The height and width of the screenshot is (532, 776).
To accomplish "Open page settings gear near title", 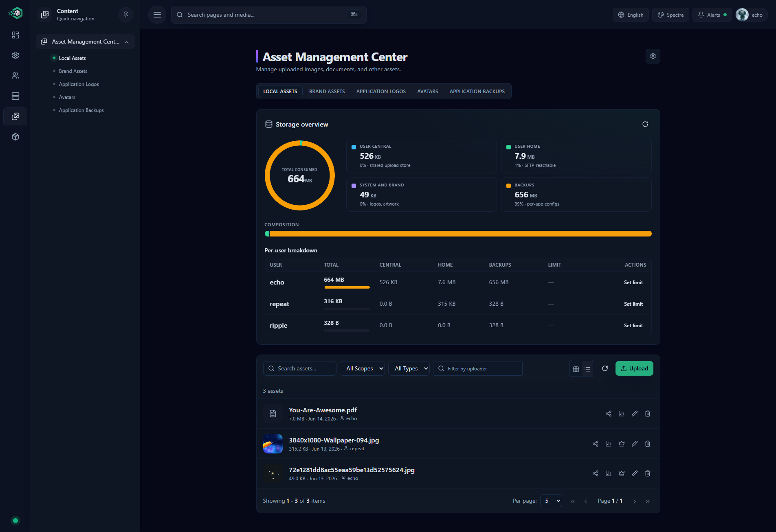I will [x=653, y=56].
